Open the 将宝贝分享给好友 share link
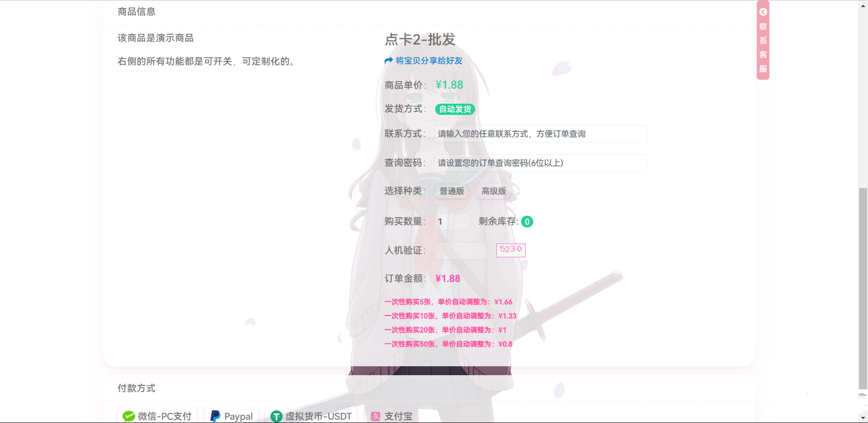 click(429, 60)
